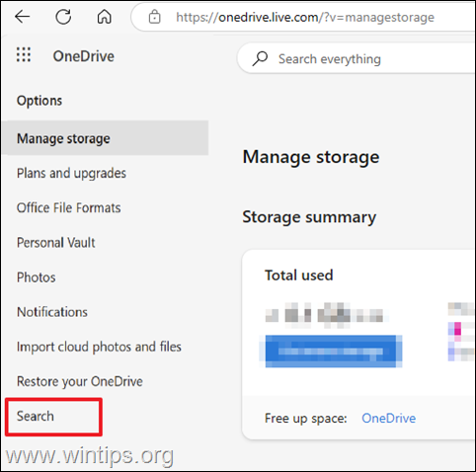Open Photos option in sidebar

point(37,277)
